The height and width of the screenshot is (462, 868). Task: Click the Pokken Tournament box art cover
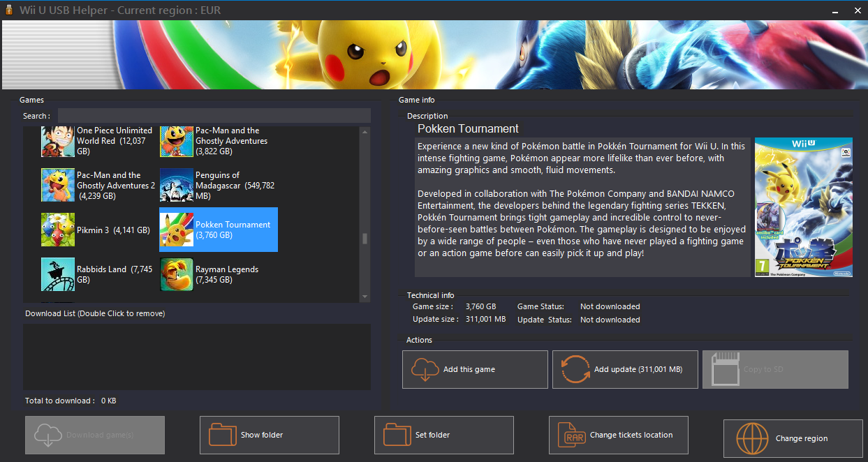pos(803,207)
